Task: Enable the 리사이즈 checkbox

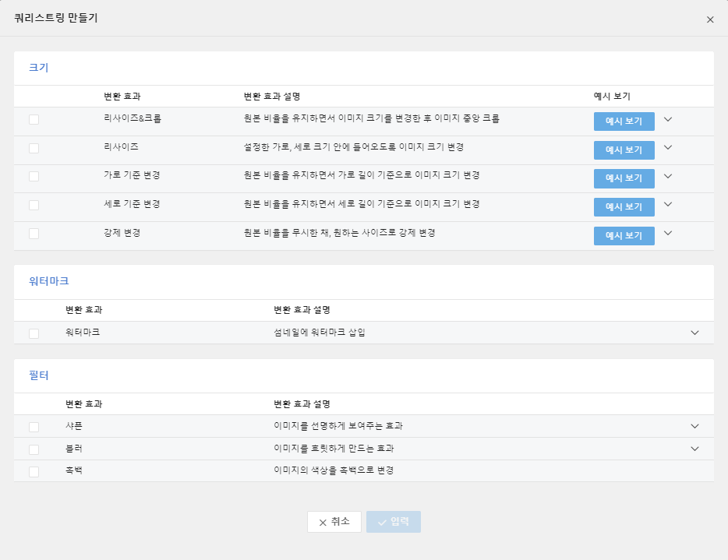Action: coord(34,148)
